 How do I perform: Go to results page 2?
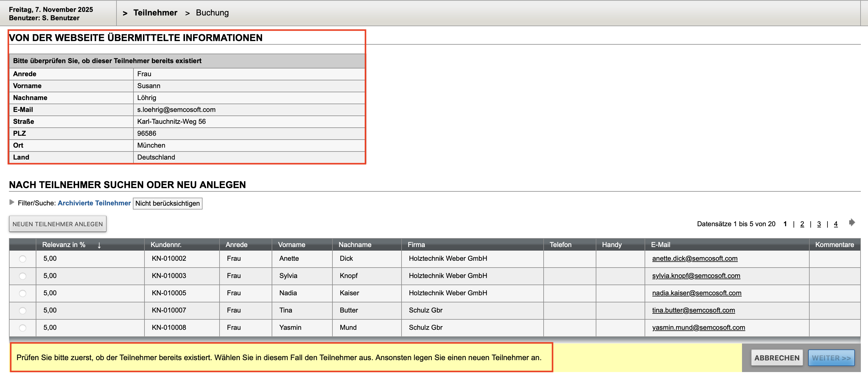point(802,224)
